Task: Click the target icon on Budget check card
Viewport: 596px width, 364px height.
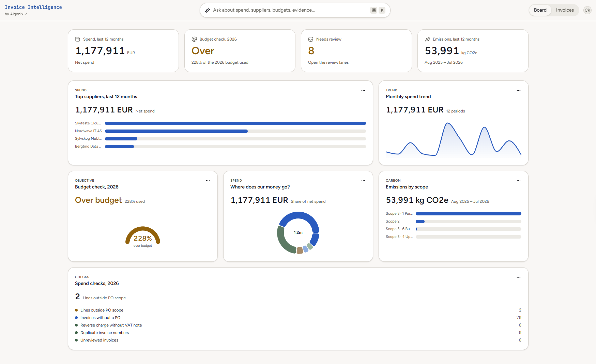Action: click(x=194, y=39)
